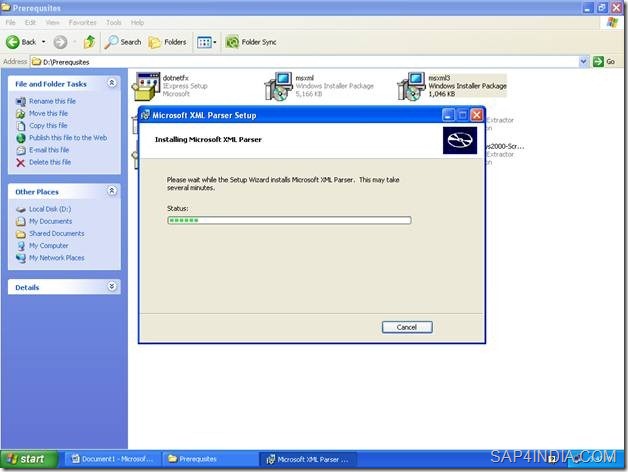This screenshot has height=472, width=628.
Task: Click the My Network Places icon
Action: (x=21, y=258)
